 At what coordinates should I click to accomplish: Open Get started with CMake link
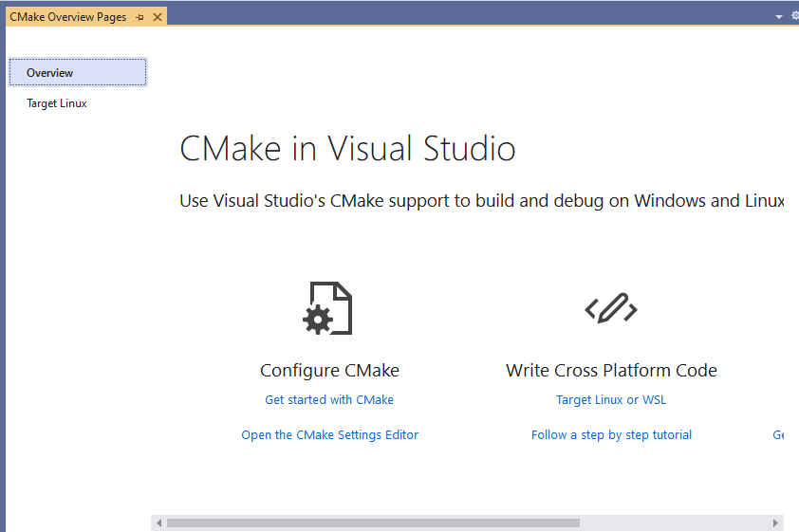coord(329,399)
